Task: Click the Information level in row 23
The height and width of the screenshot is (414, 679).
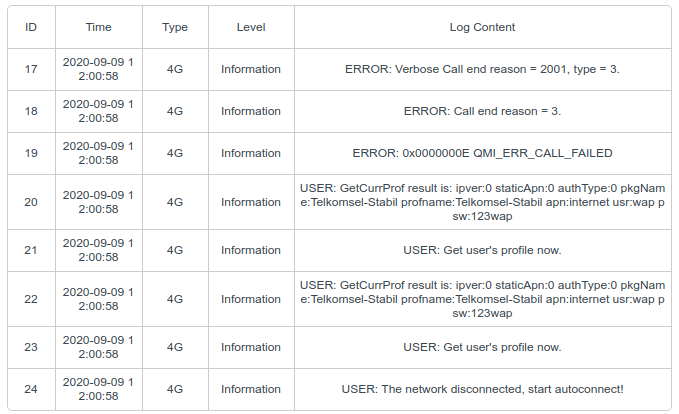Action: click(251, 347)
